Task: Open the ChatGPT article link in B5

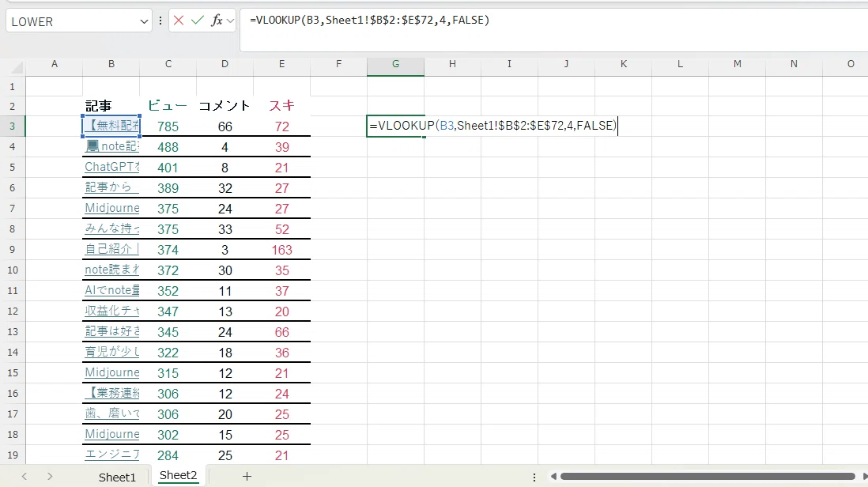Action: (x=112, y=167)
